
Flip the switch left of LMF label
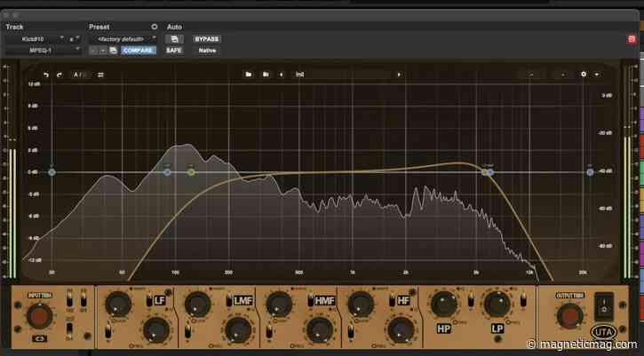click(x=228, y=301)
